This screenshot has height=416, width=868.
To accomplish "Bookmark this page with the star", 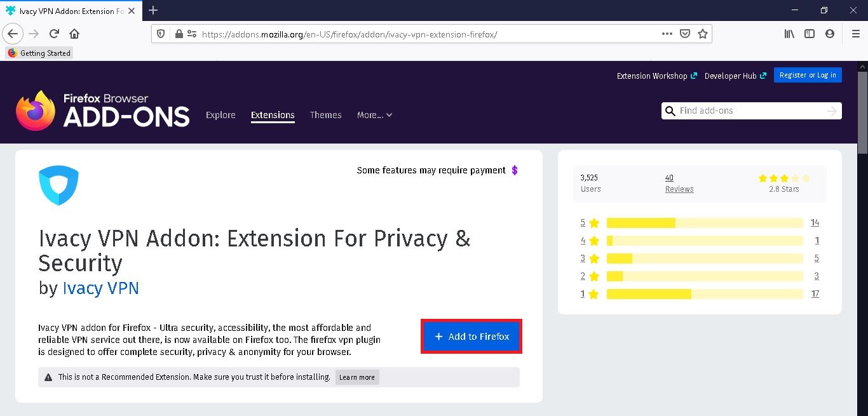I will click(703, 34).
